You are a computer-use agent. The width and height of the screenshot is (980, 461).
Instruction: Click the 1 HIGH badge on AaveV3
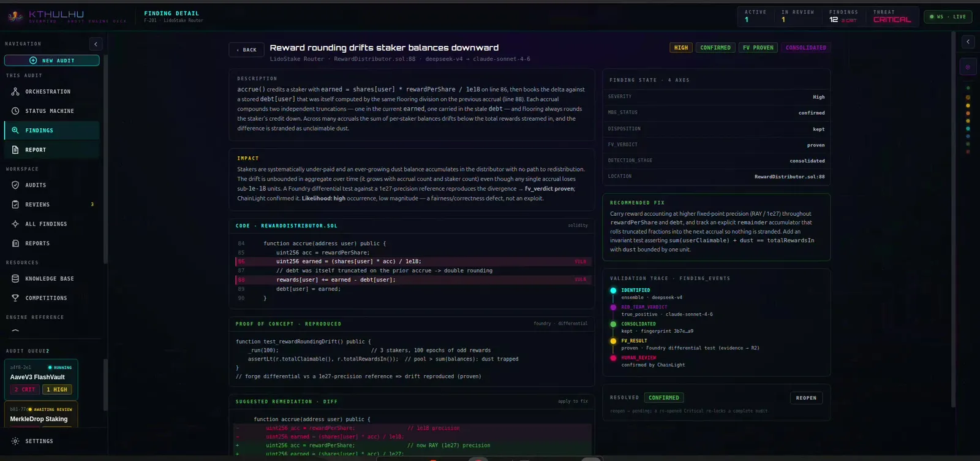(x=57, y=390)
